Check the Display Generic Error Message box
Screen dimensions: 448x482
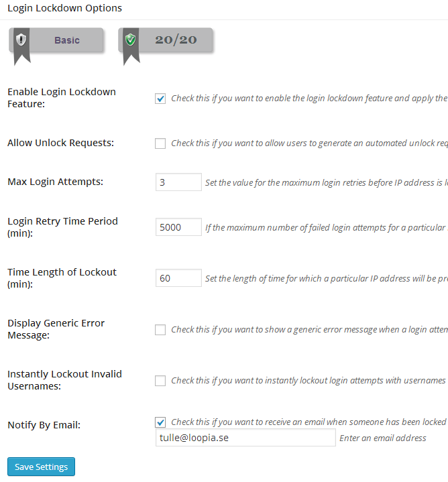[x=160, y=330]
